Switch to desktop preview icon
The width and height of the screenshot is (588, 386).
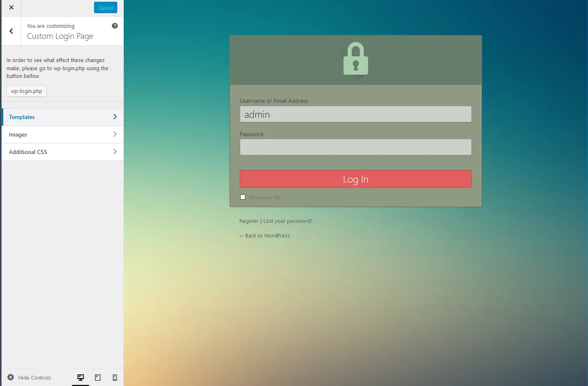point(81,378)
